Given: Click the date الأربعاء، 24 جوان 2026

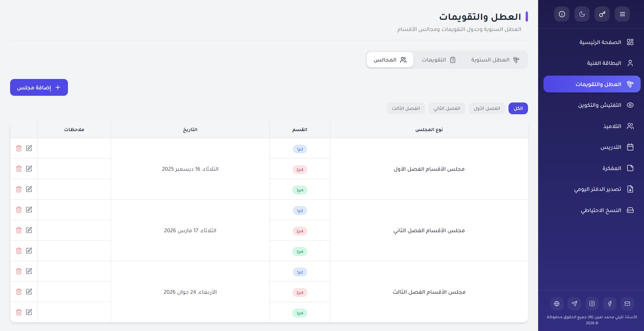Looking at the screenshot, I should (190, 292).
